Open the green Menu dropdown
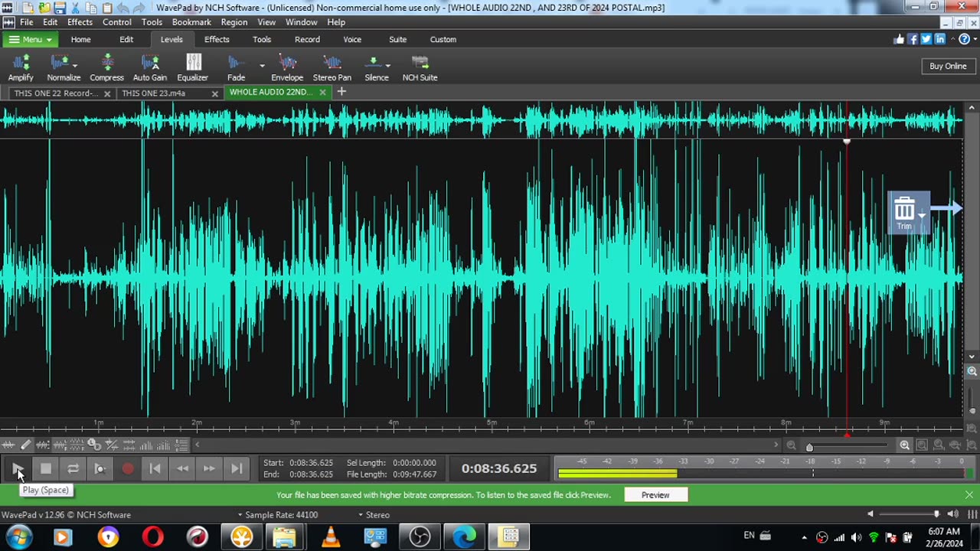 (31, 39)
